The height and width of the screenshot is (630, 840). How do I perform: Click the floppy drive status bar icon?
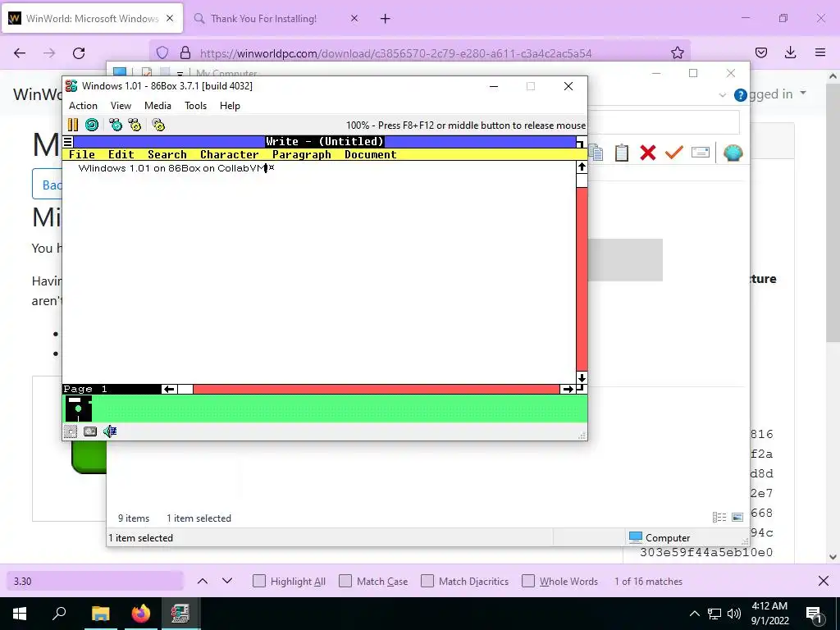point(71,431)
